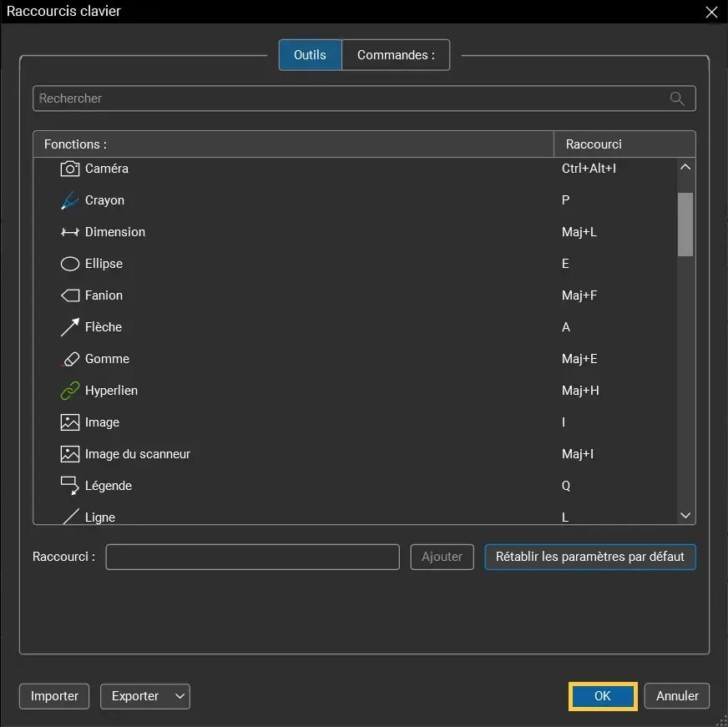Screen dimensions: 728x727
Task: Select the Légende callout tool icon
Action: [x=70, y=486]
